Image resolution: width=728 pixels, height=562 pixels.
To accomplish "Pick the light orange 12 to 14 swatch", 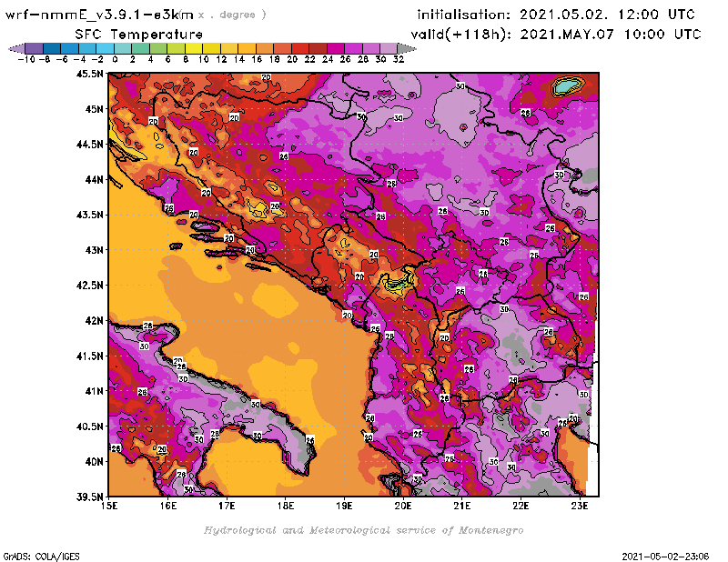I will (229, 48).
